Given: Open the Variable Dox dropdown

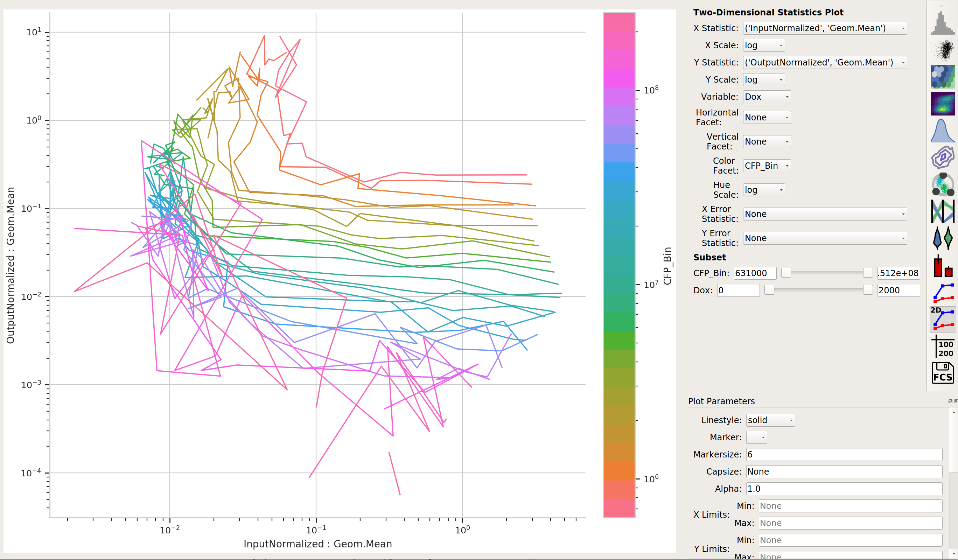Looking at the screenshot, I should [767, 97].
